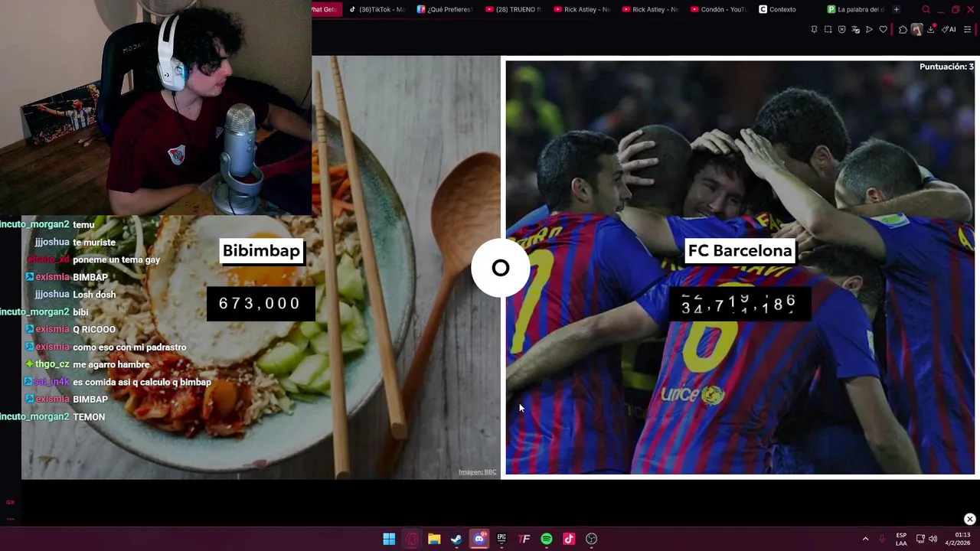Open Discord from the taskbar
The height and width of the screenshot is (551, 980).
pos(479,539)
